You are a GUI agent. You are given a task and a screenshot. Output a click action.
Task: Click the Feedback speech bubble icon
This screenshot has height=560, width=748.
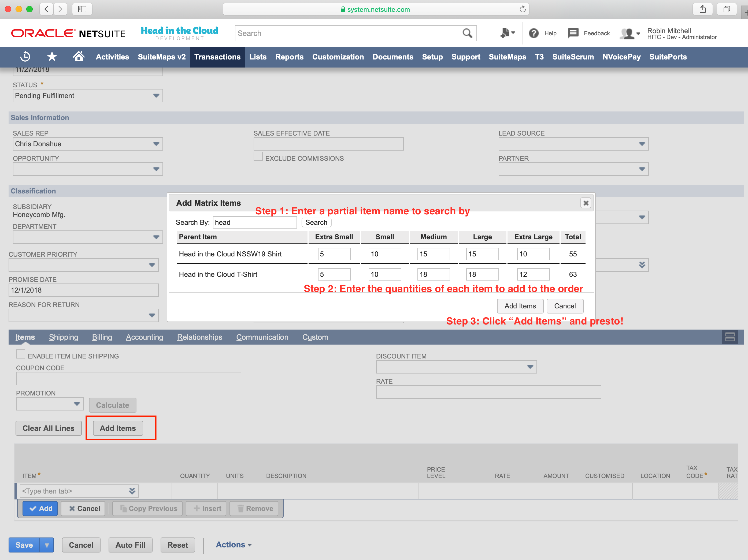point(573,33)
